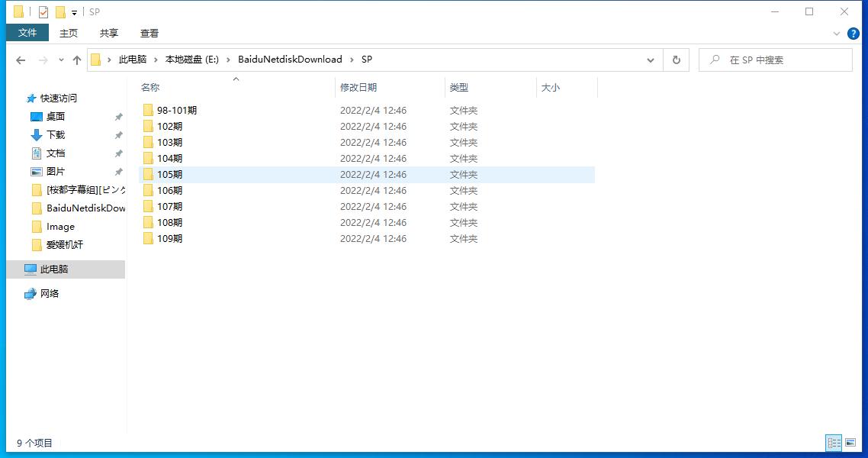Screen dimensions: 868x458
Task: Click the 在 SP 中搜索 search box
Action: pos(775,60)
